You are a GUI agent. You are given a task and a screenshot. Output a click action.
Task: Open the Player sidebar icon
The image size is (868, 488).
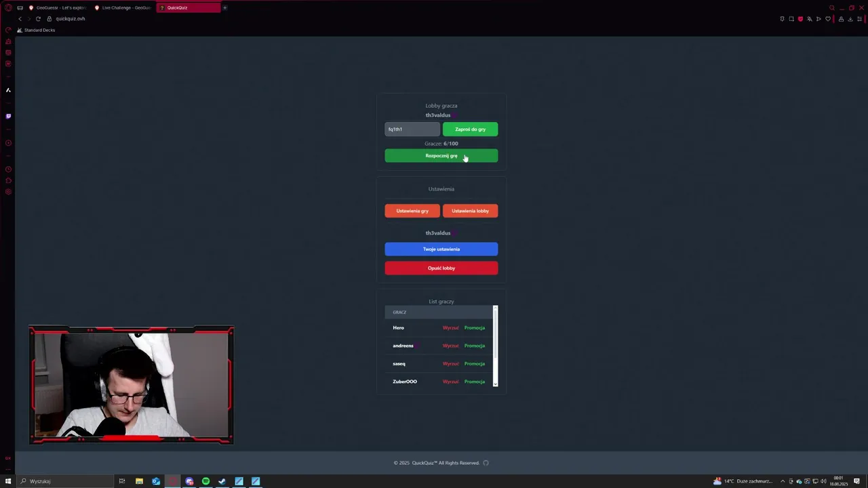click(8, 143)
